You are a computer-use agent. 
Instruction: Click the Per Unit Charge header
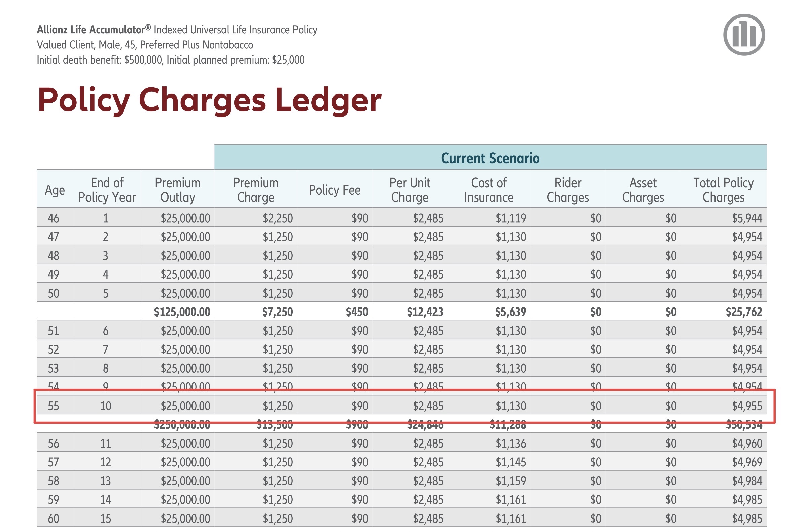click(x=410, y=190)
